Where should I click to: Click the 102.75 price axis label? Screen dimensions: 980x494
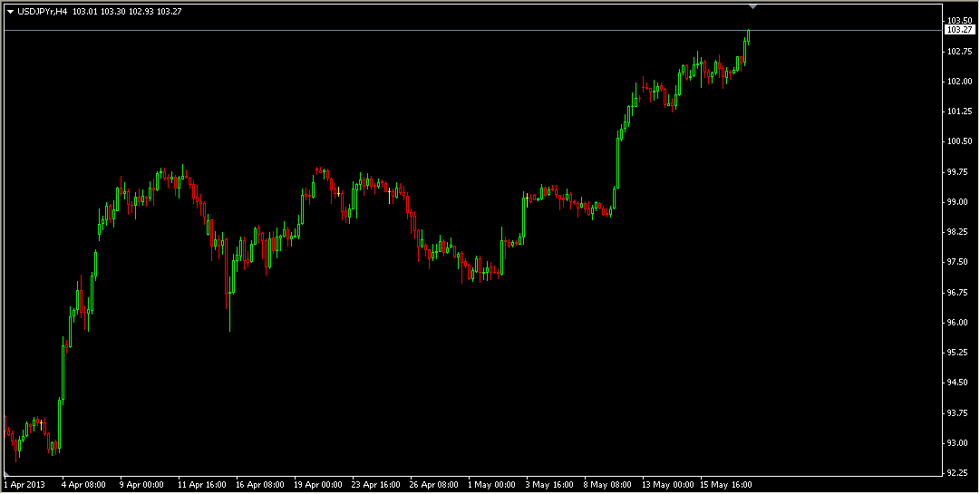pos(959,51)
